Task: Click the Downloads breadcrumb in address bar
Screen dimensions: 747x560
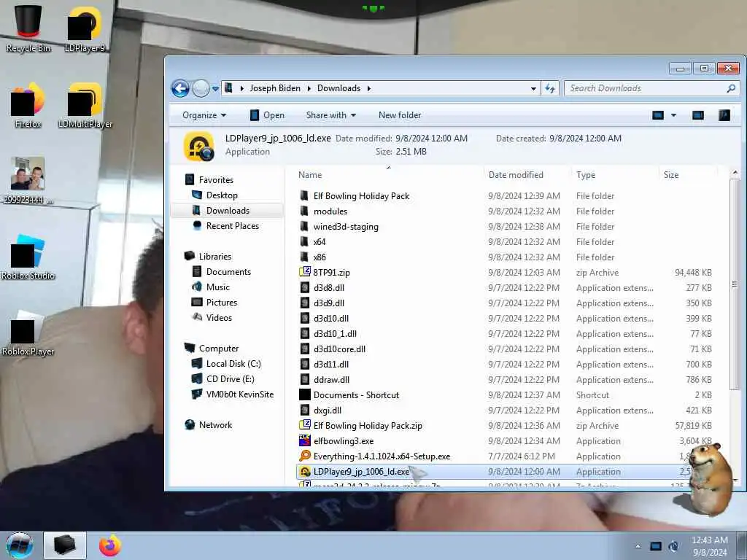Action: [x=338, y=88]
